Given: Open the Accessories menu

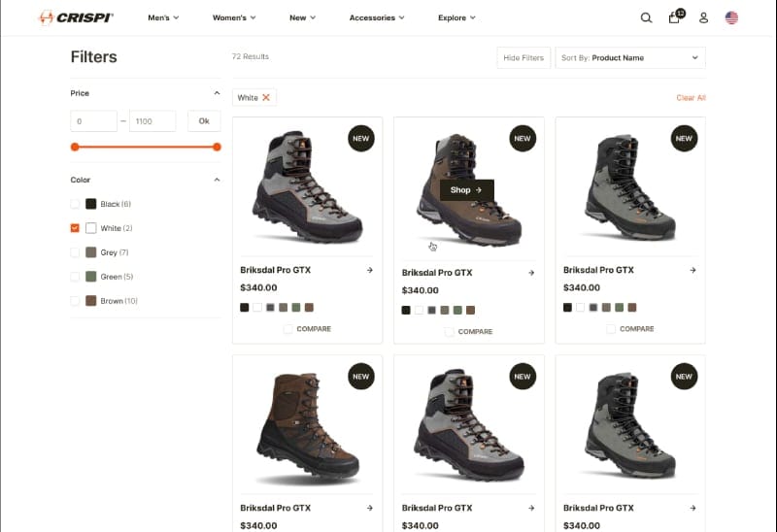Looking at the screenshot, I should click(377, 17).
